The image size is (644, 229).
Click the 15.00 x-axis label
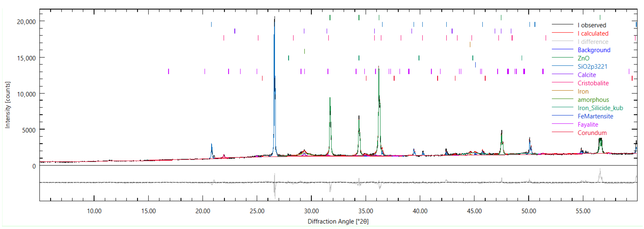coord(148,211)
